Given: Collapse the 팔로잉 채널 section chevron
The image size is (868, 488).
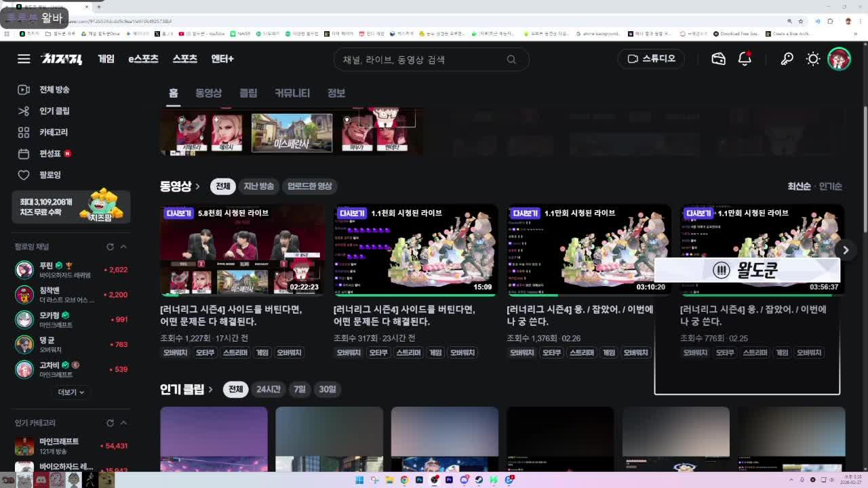Looking at the screenshot, I should 123,247.
